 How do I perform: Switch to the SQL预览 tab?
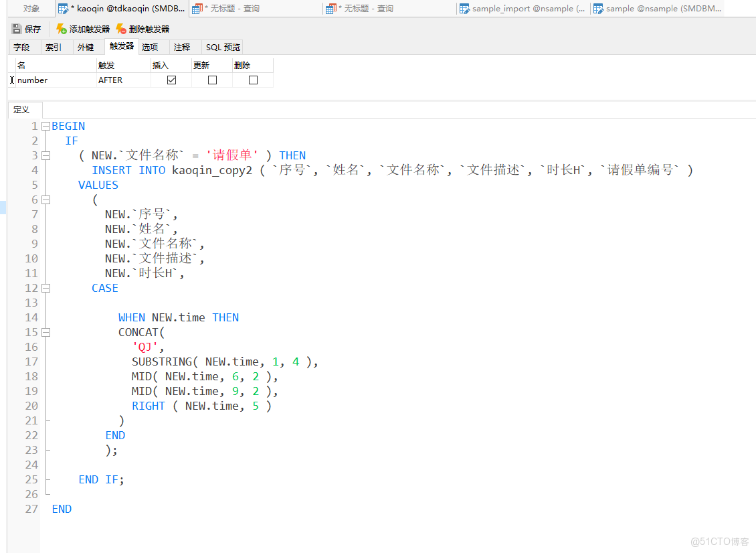coord(223,47)
